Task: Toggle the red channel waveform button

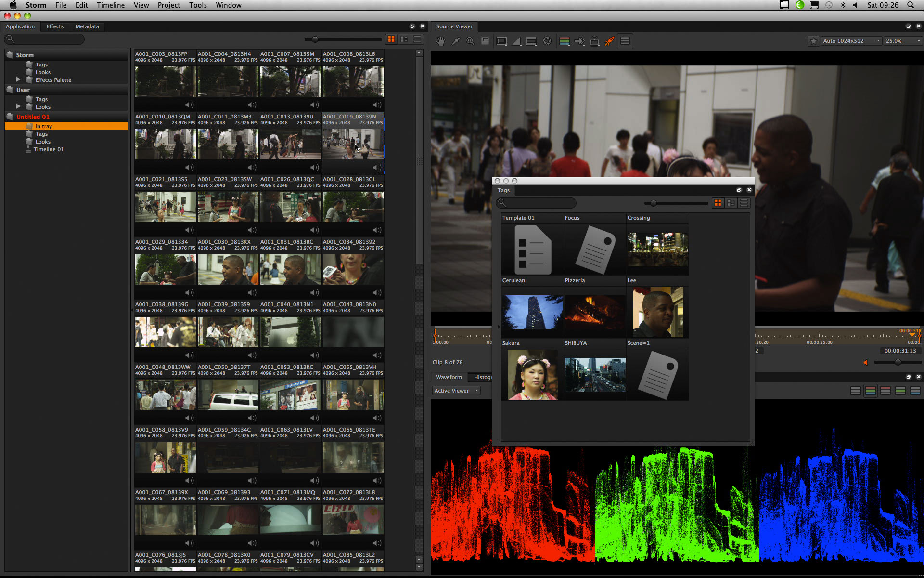Action: pos(885,391)
